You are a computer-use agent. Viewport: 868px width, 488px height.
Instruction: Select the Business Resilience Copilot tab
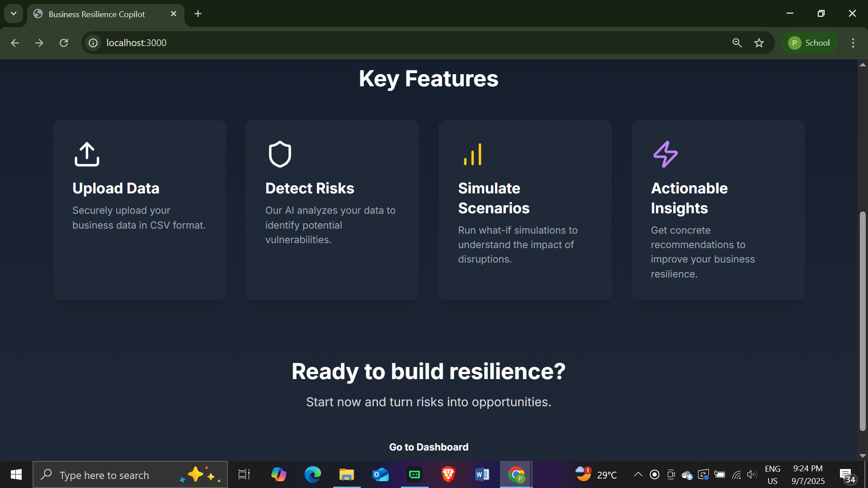coord(97,14)
